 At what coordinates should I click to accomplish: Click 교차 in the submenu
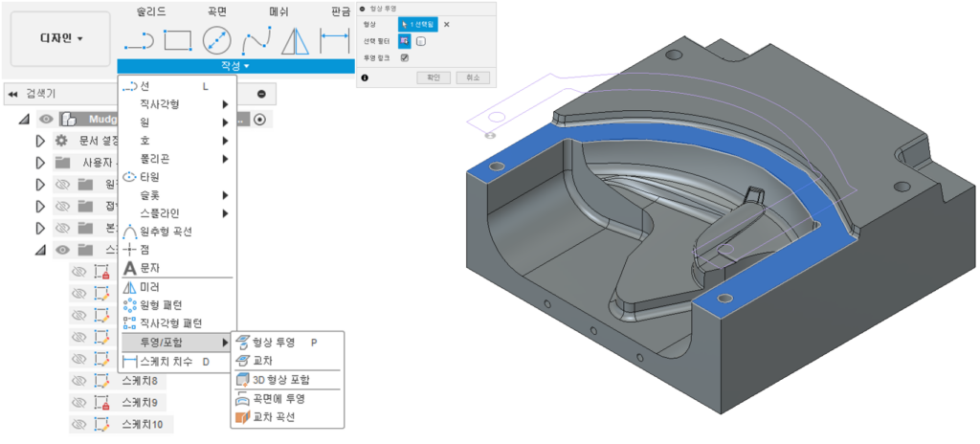(287, 361)
